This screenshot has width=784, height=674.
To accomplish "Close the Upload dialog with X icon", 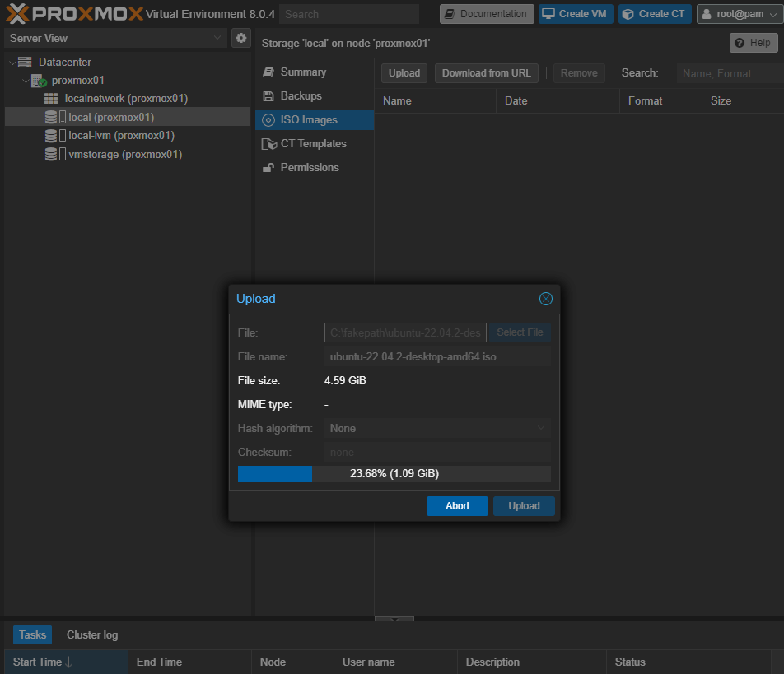I will click(545, 299).
